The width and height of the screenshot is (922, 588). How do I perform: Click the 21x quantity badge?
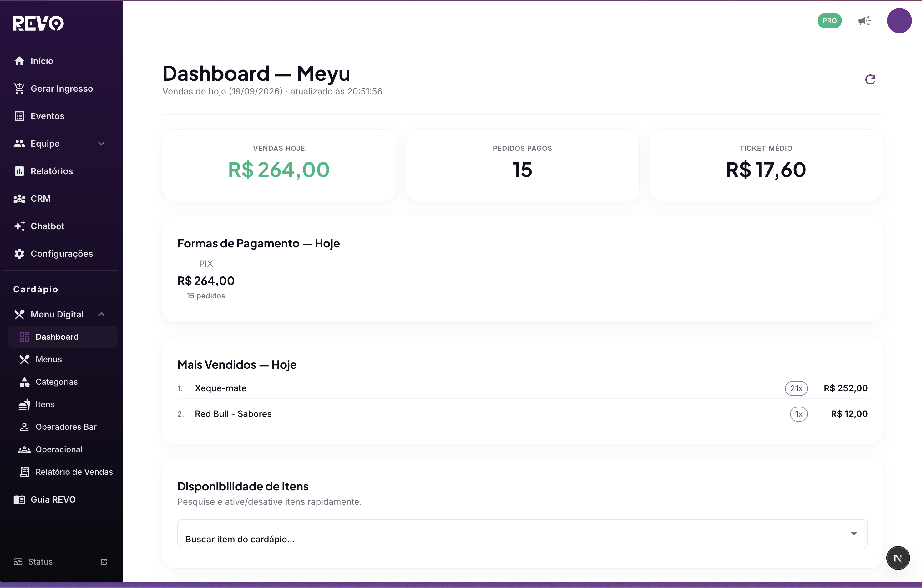click(796, 388)
